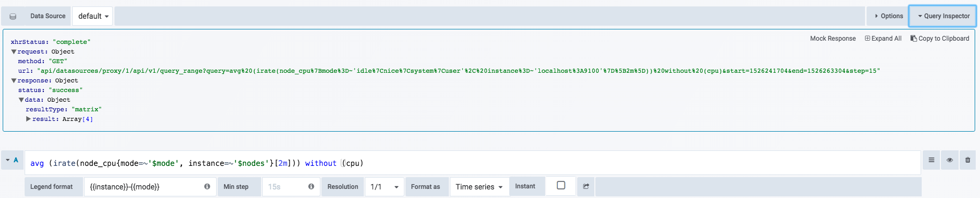Toggle query A visibility eye icon
The image size is (980, 198).
coord(950,160)
